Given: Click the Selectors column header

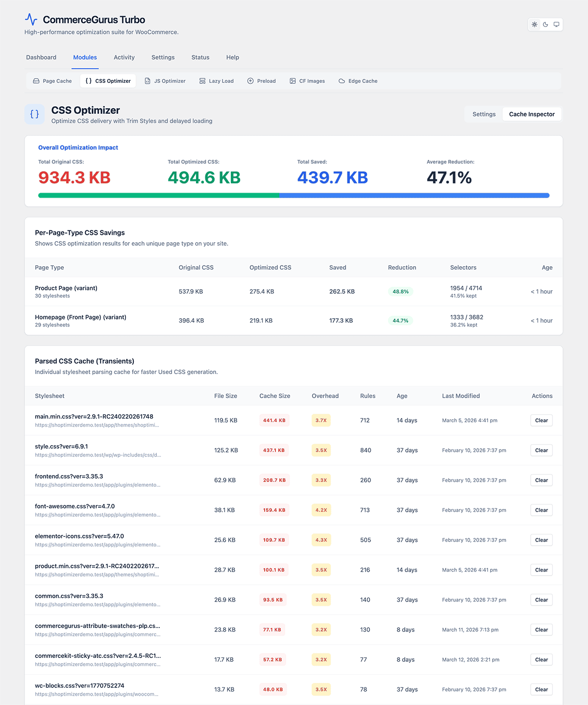Looking at the screenshot, I should [x=464, y=268].
